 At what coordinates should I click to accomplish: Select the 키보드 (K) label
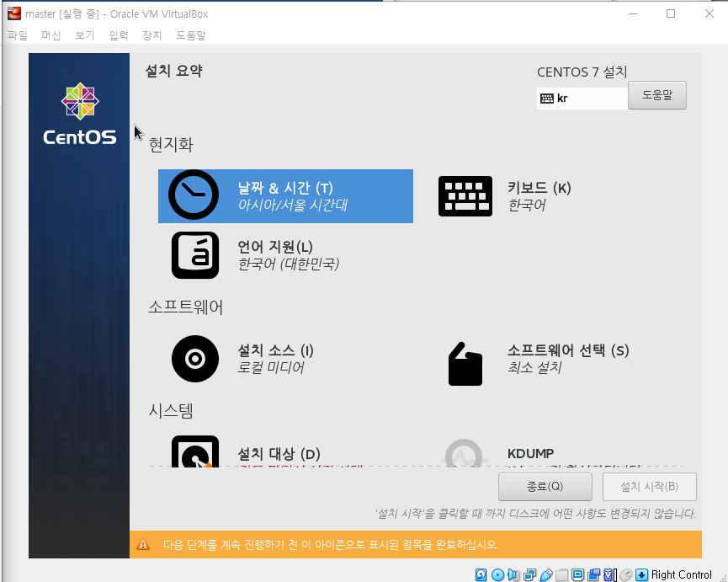pyautogui.click(x=539, y=188)
